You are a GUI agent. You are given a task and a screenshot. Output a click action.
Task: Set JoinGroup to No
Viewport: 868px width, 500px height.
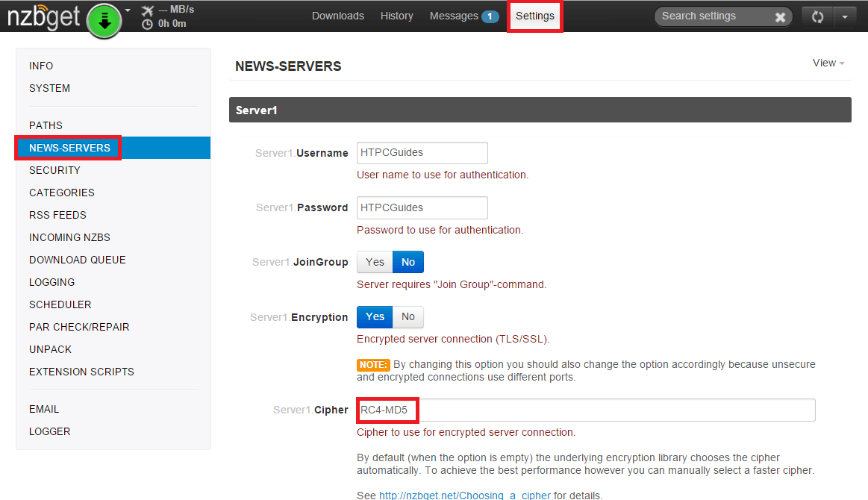(408, 262)
